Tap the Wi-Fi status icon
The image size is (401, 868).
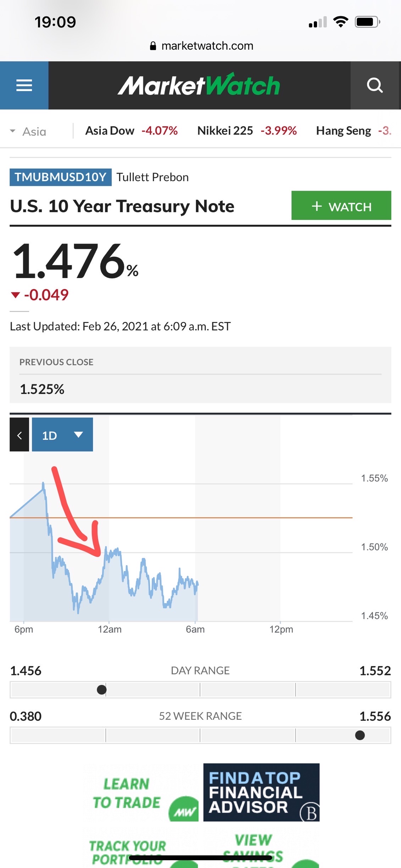pos(341,22)
